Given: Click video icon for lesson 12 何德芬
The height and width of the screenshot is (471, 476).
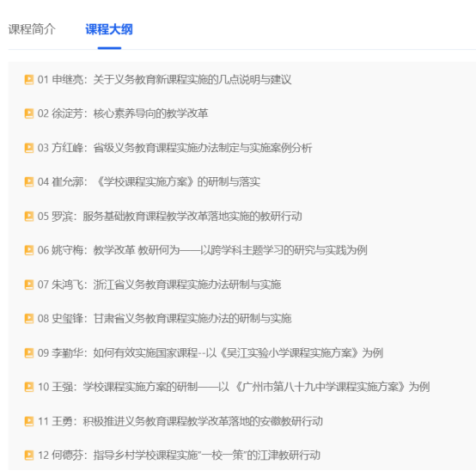Looking at the screenshot, I should coord(29,456).
